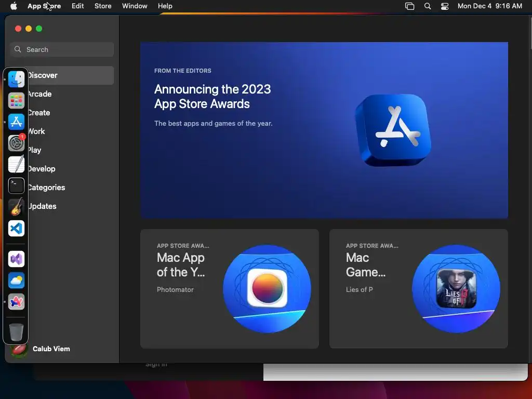Screen dimensions: 532x399
Task: Click the App Store search field
Action: [62, 49]
